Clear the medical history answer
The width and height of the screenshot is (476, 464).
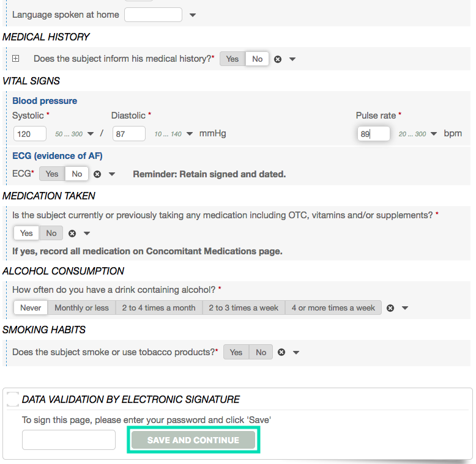pyautogui.click(x=278, y=59)
